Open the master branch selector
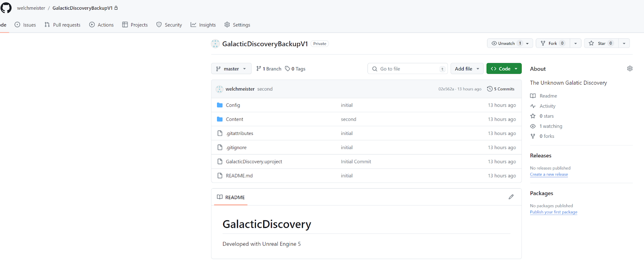The image size is (644, 270). click(231, 69)
